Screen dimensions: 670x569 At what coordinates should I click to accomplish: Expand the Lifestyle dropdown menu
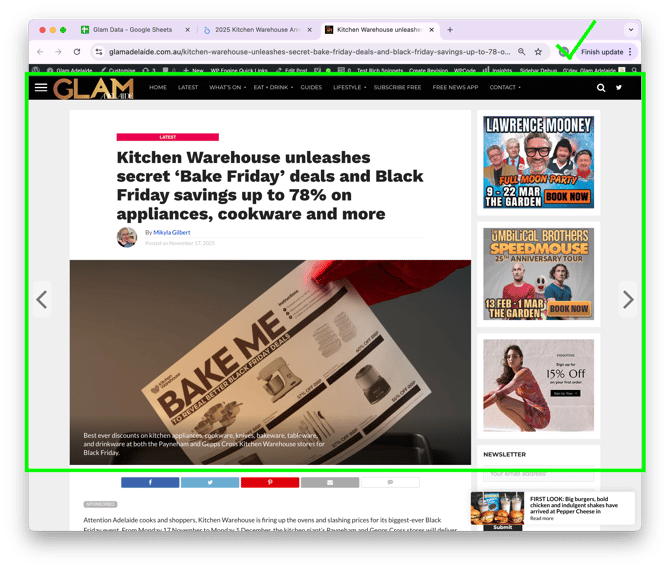pyautogui.click(x=349, y=88)
